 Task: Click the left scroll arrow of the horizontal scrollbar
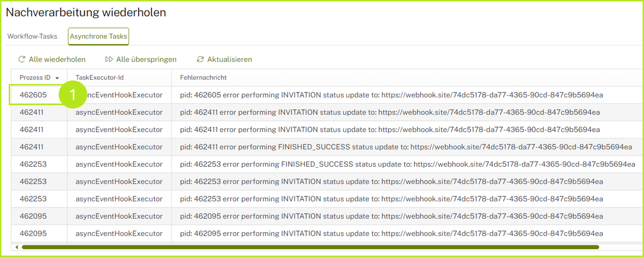coord(16,247)
